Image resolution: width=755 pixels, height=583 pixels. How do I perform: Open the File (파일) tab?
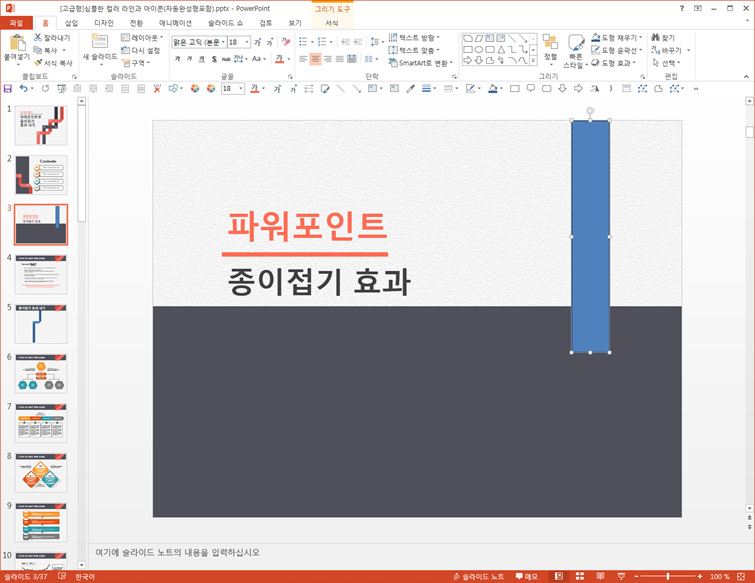tap(16, 23)
